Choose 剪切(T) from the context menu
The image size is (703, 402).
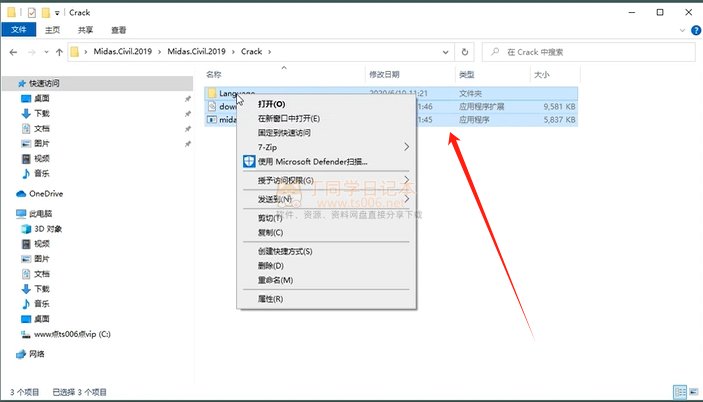[x=326, y=218]
